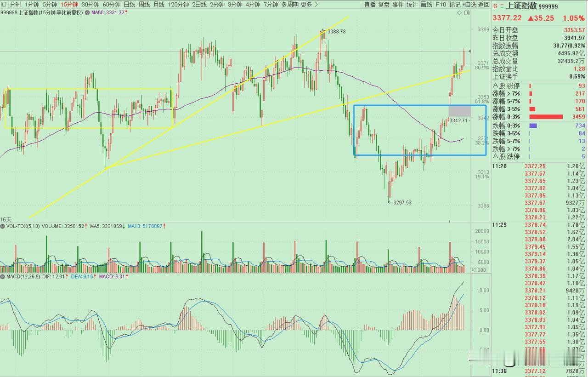Select the 1分钟 period
Screen dimensions: 588x377
[32, 5]
